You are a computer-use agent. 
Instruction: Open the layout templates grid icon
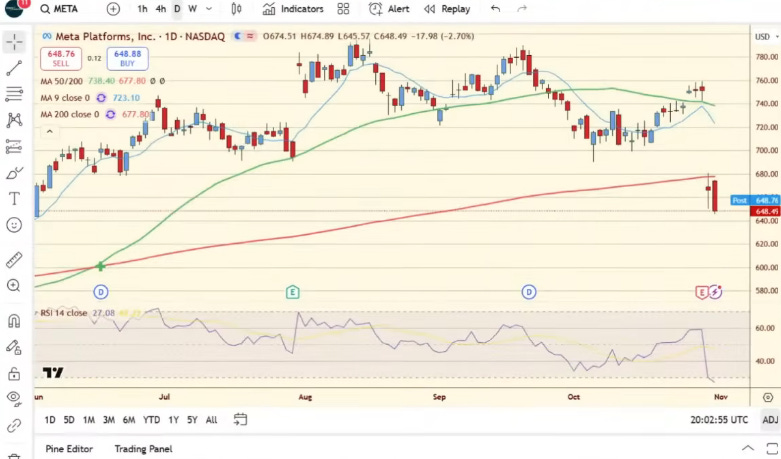point(343,9)
